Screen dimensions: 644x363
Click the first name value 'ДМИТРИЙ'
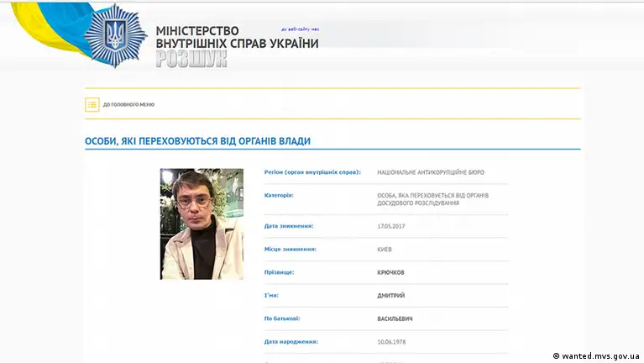[392, 296]
